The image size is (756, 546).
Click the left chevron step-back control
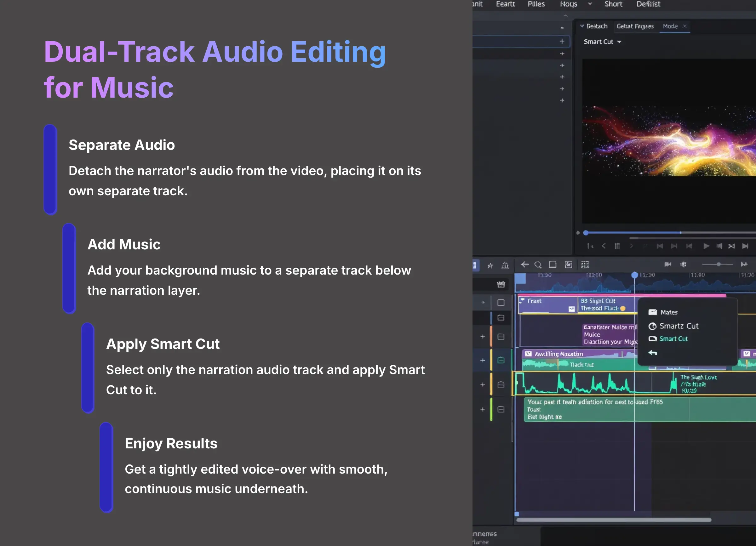604,246
